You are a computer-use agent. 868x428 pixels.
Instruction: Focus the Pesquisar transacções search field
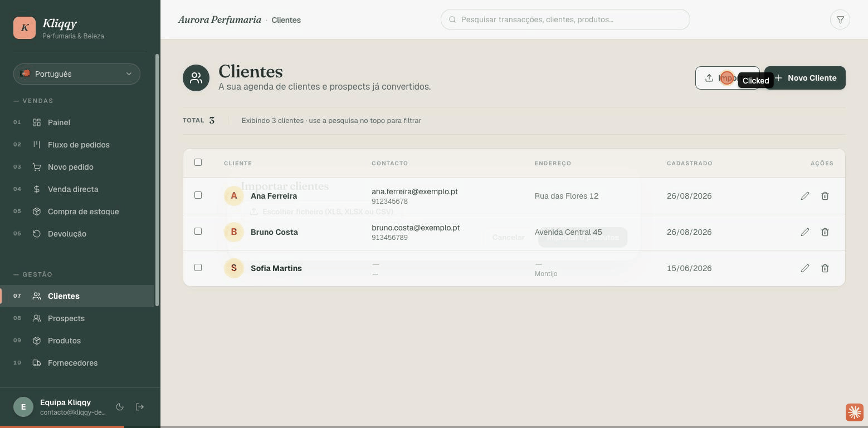(565, 19)
